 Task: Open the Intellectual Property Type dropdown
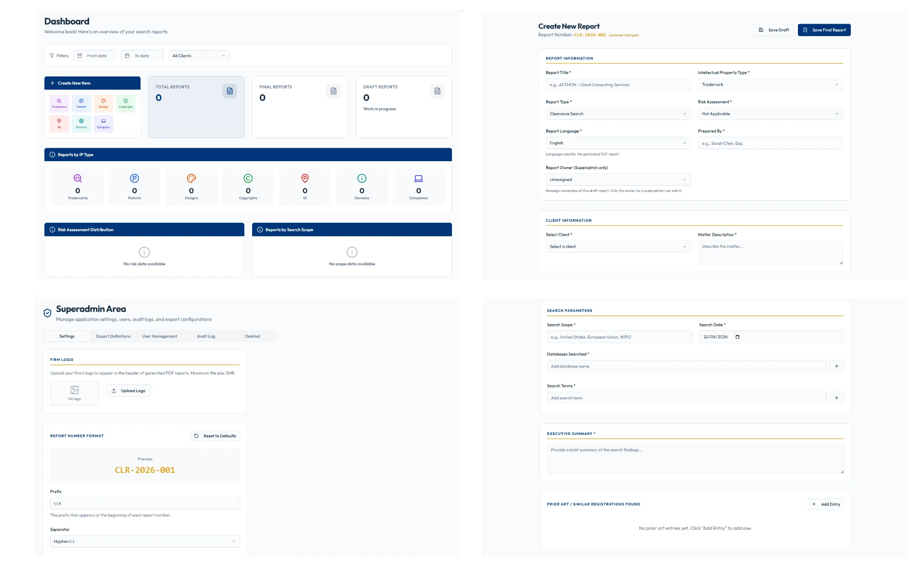tap(770, 85)
